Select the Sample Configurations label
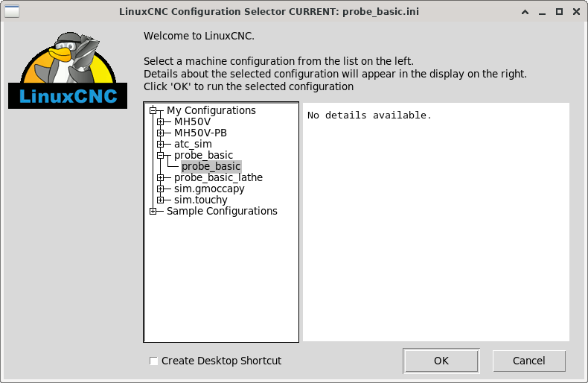The image size is (588, 383). (222, 211)
